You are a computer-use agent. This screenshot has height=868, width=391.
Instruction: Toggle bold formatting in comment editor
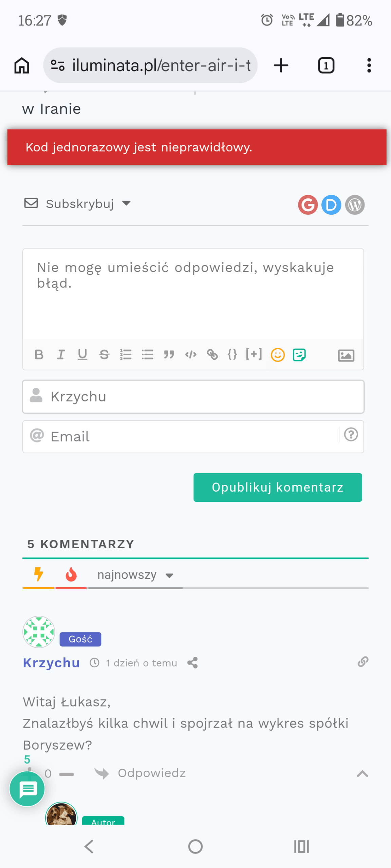39,355
